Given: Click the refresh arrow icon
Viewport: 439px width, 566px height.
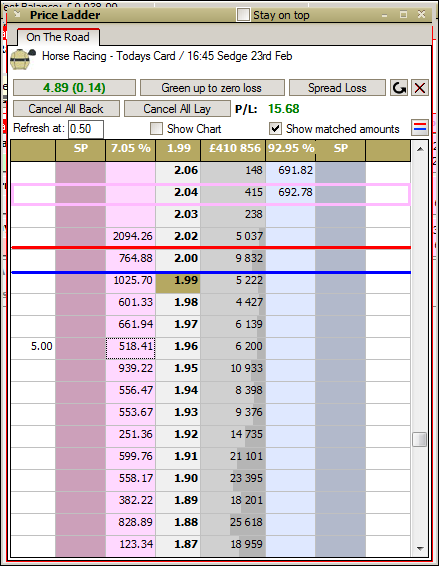Looking at the screenshot, I should coord(399,88).
